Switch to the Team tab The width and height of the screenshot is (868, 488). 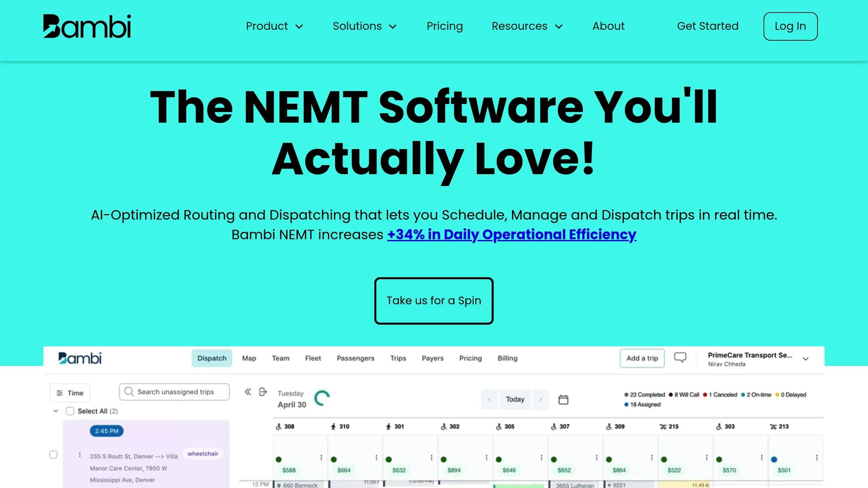pos(281,358)
